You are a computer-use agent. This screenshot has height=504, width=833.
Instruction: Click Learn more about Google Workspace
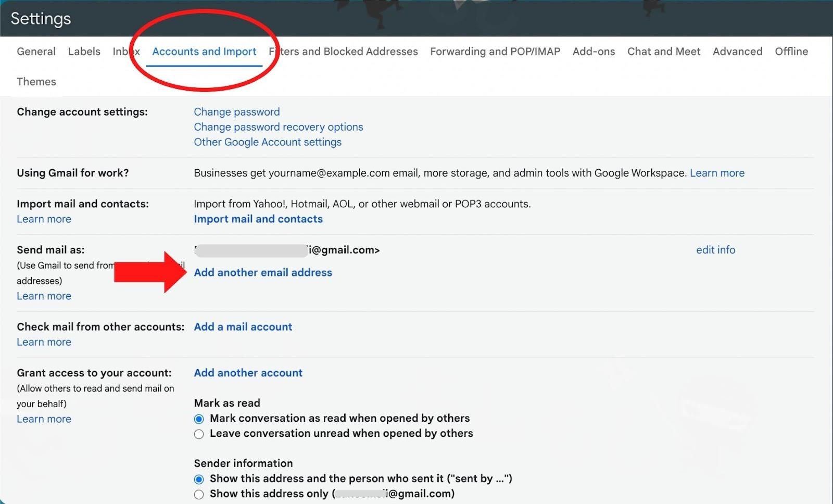717,173
